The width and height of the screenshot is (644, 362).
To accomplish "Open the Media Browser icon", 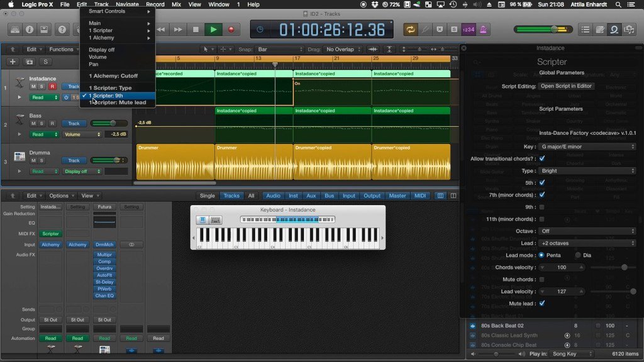I will pos(629,30).
